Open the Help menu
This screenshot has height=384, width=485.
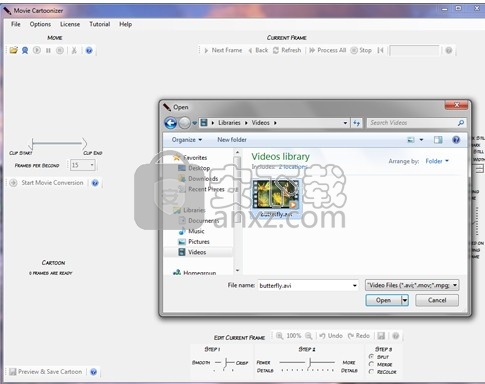point(126,24)
